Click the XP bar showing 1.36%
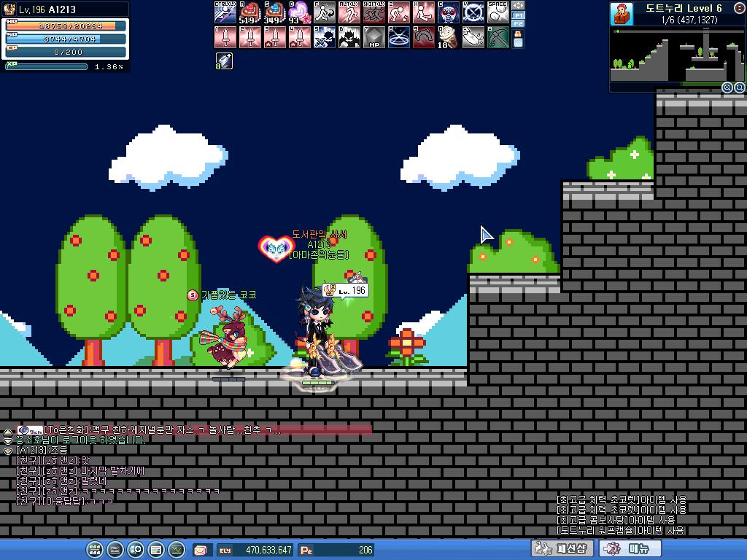 point(47,66)
